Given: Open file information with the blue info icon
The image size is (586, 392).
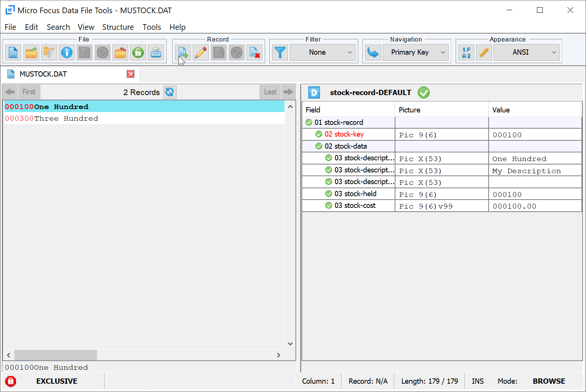Looking at the screenshot, I should (67, 52).
